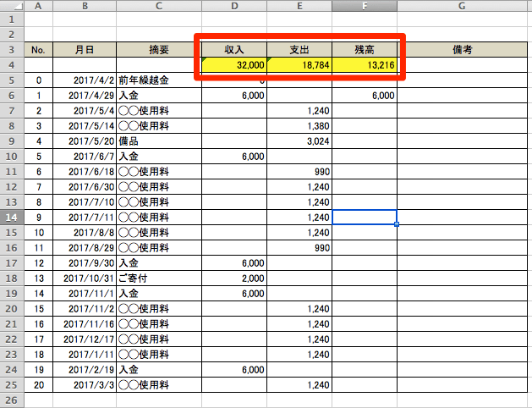The image size is (532, 408).
Task: Select the 13,216 balance cell
Action: point(365,65)
